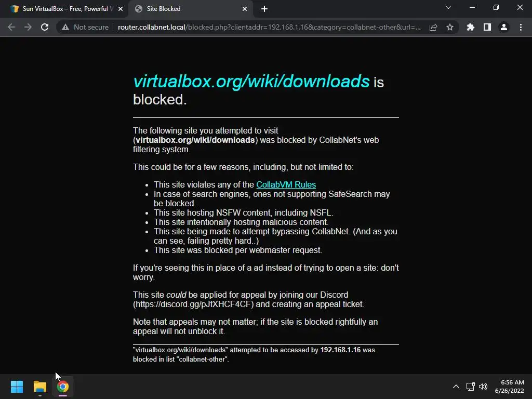Open the network status tray icon

coord(470,387)
